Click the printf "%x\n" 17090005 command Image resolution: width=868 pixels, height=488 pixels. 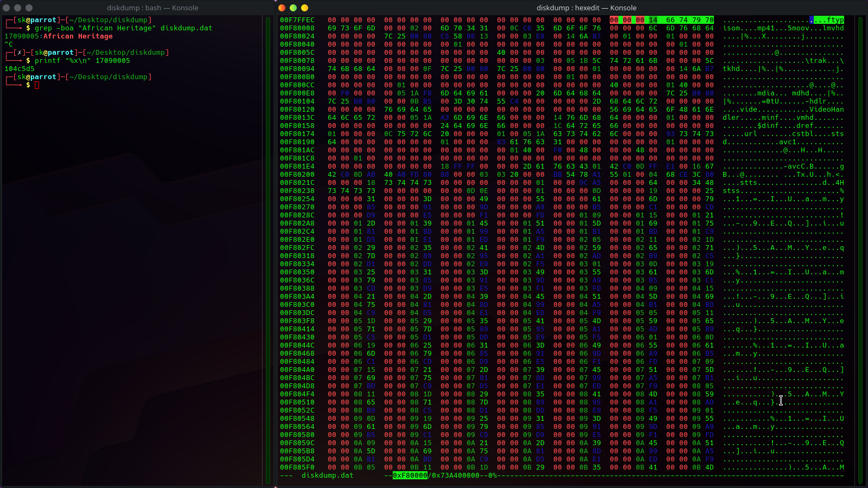tap(82, 61)
